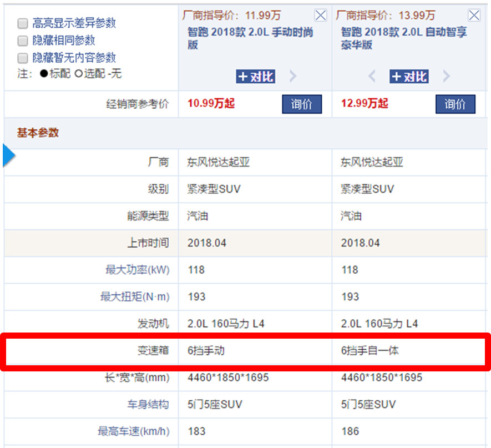Select top speed value 186
This screenshot has width=491, height=448.
click(350, 431)
